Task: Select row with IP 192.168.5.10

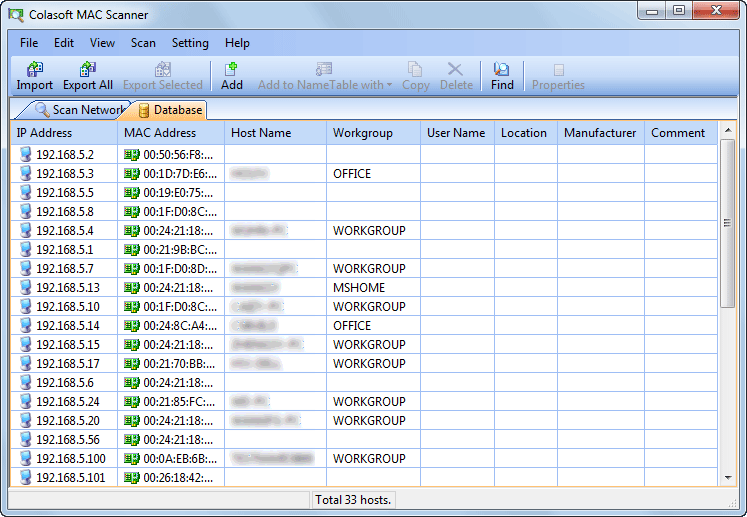Action: (x=364, y=306)
